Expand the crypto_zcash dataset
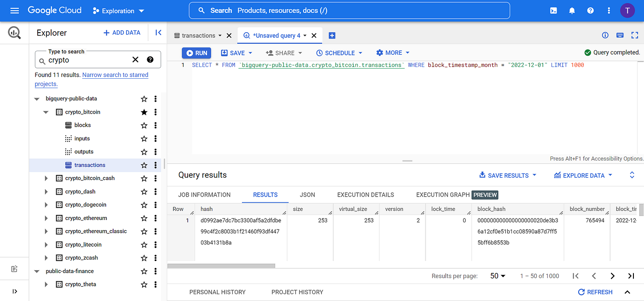 [46, 258]
